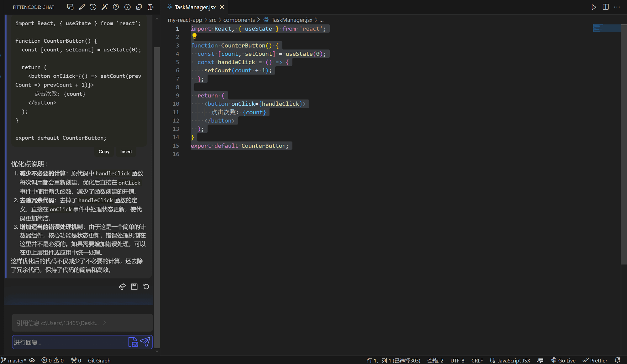The height and width of the screenshot is (364, 627).
Task: Click the yellow lightbulb code action
Action: coord(194,36)
